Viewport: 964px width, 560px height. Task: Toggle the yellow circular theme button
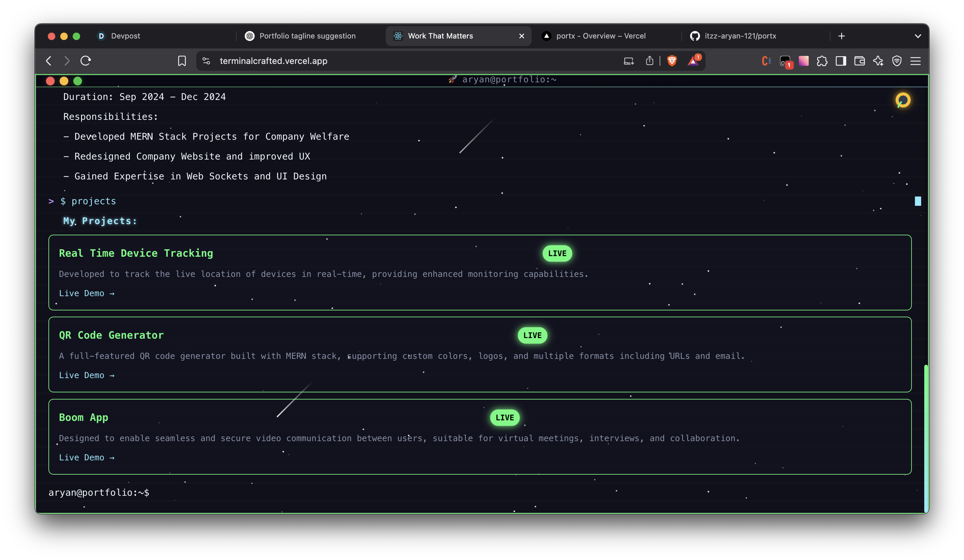(x=903, y=100)
